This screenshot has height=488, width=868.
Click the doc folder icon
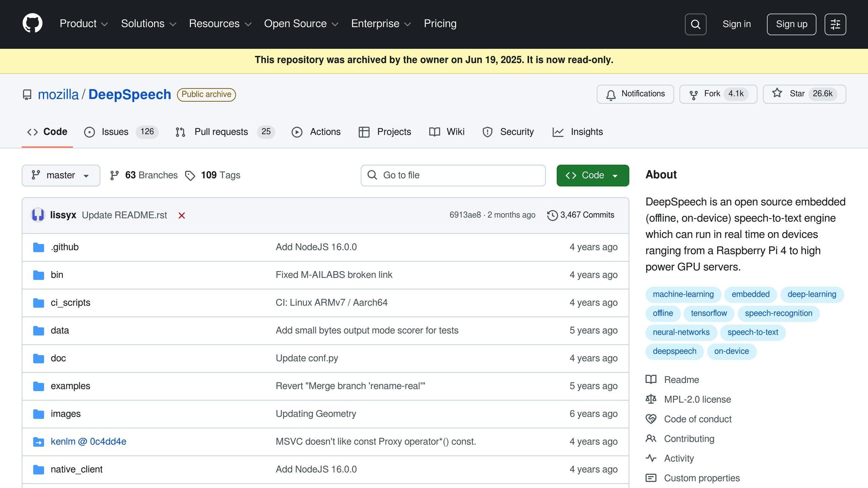(39, 358)
